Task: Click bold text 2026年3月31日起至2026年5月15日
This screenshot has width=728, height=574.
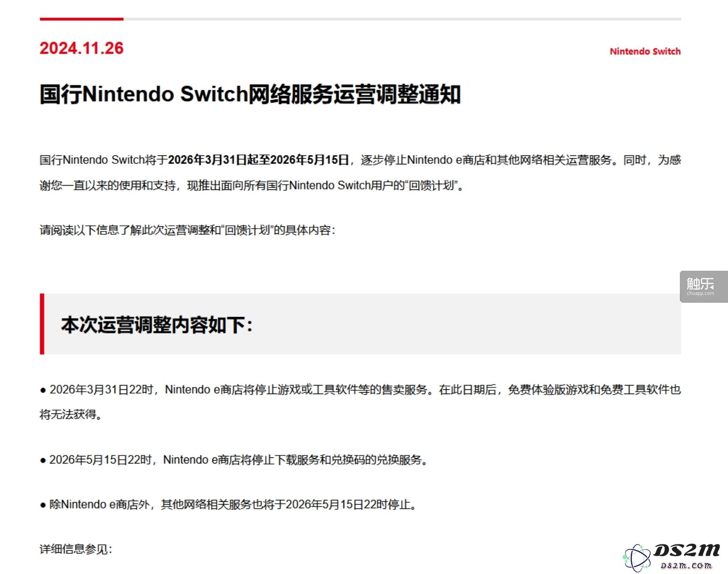Action: tap(258, 160)
